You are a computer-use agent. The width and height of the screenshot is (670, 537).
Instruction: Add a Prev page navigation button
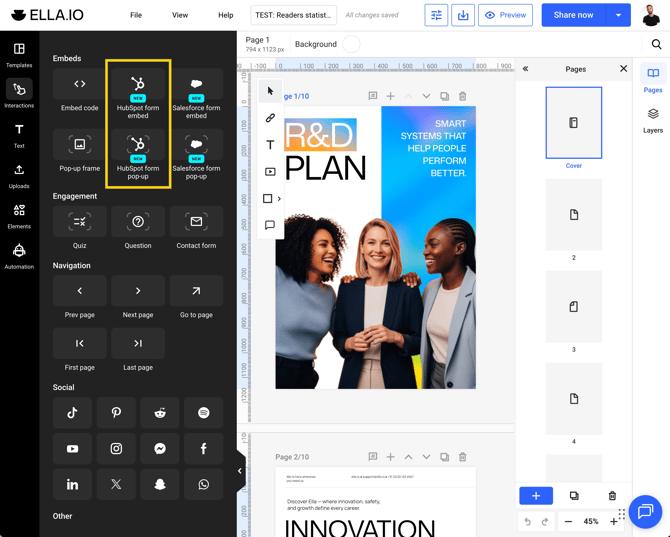point(79,291)
